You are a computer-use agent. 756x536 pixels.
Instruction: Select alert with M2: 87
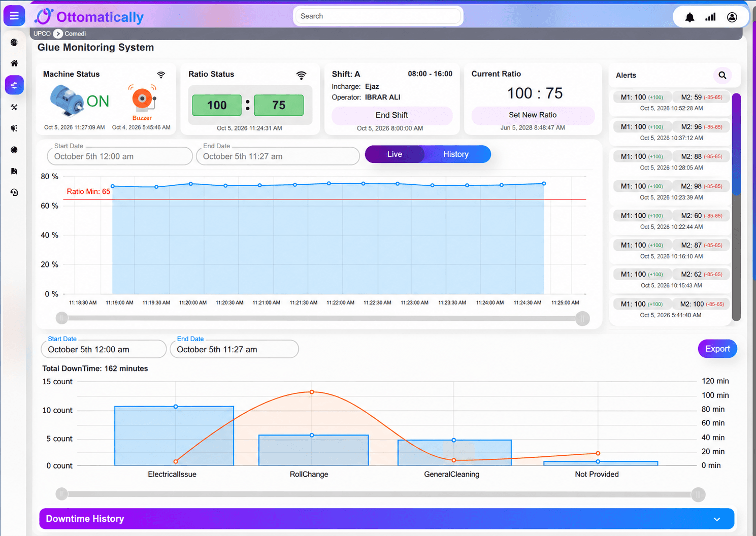point(671,250)
